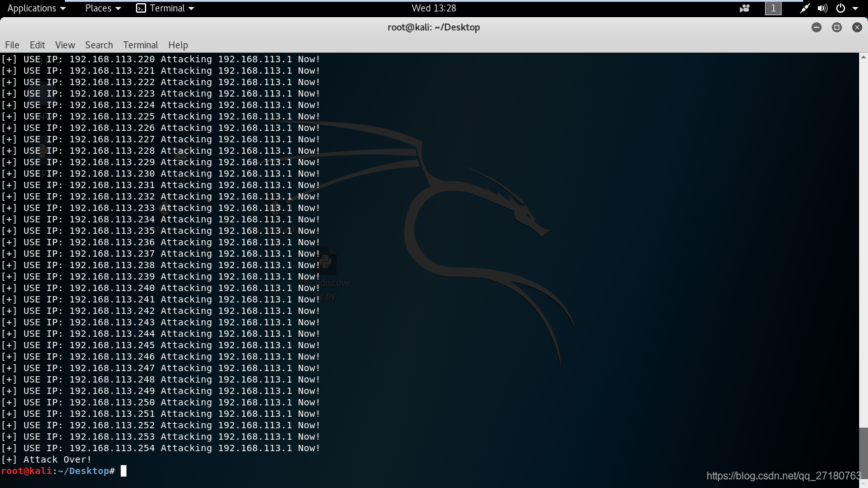
Task: Click the line with IP 192.168.113.250
Action: coord(161,402)
